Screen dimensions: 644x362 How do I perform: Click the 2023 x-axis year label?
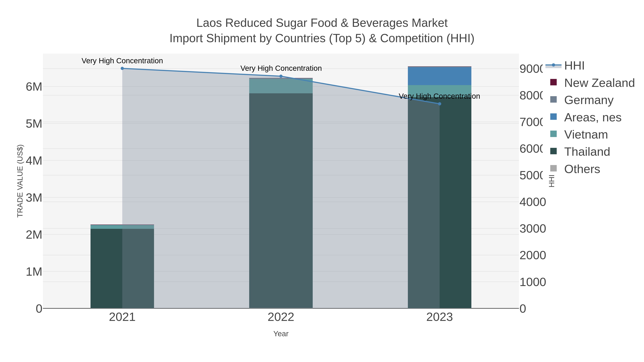(440, 317)
